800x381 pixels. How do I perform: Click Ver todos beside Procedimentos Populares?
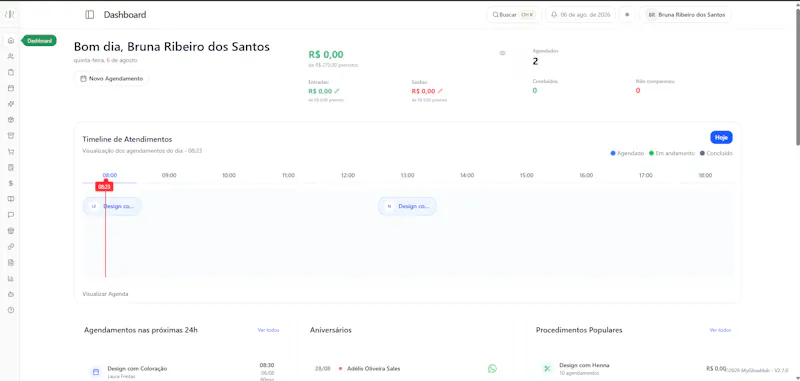[720, 330]
